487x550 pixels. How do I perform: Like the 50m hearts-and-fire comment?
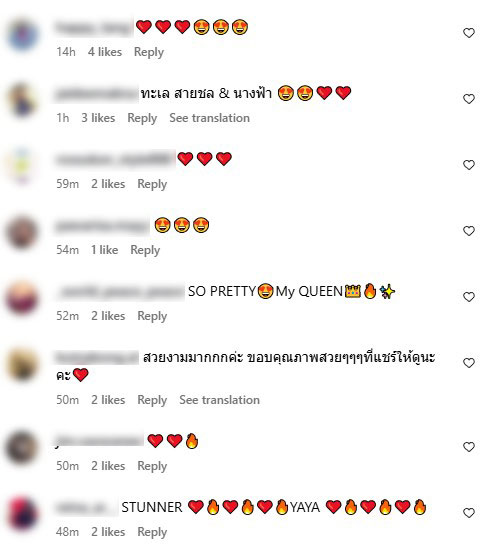click(469, 447)
